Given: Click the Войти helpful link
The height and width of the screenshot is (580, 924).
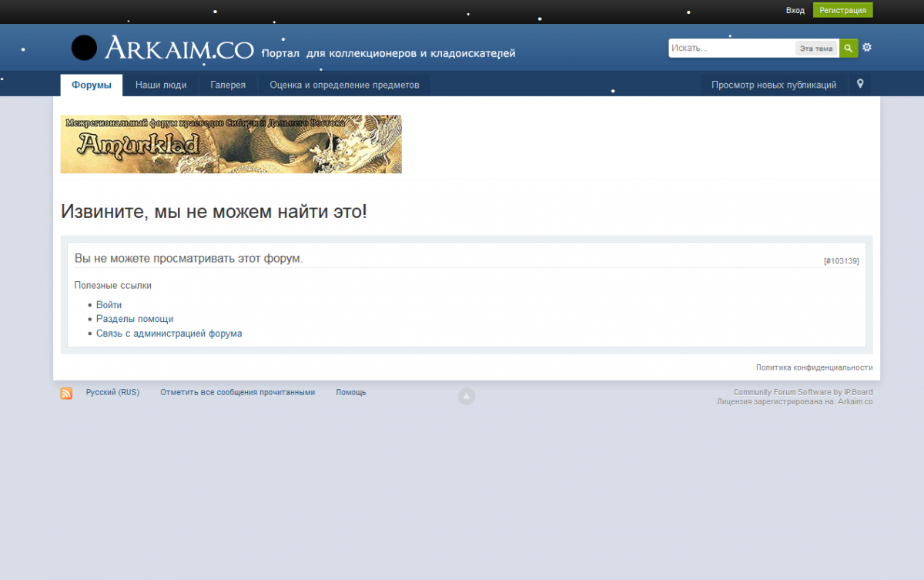Looking at the screenshot, I should 109,305.
